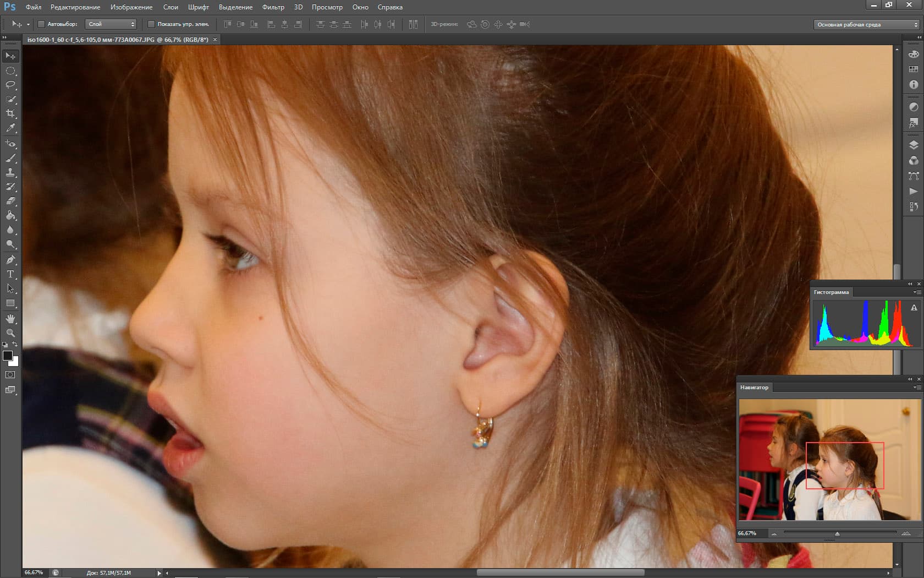Enable the Автовыбор checkbox
This screenshot has width=924, height=578.
coord(41,24)
